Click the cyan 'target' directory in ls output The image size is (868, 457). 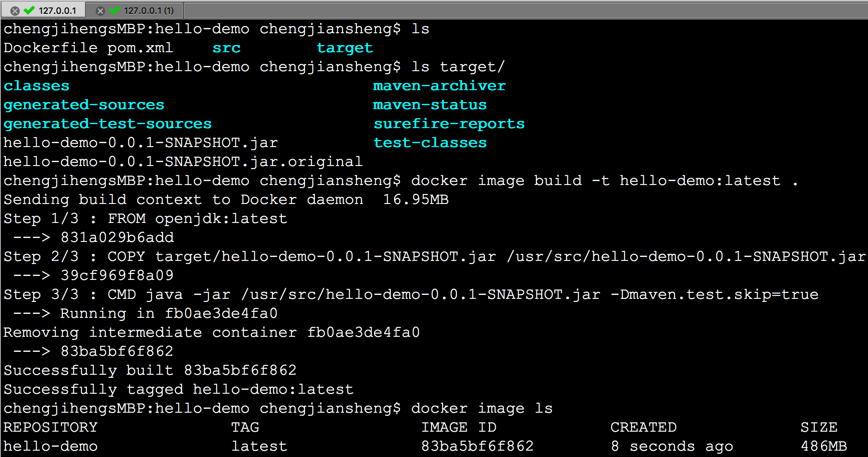tap(344, 48)
